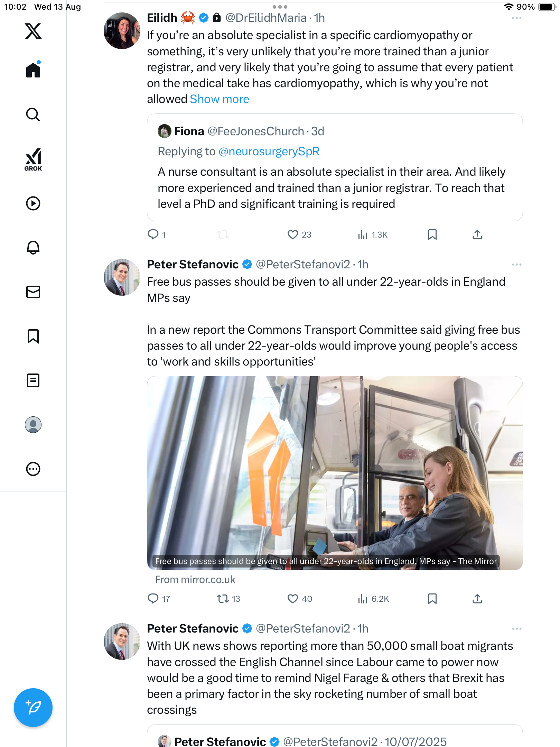Open the @neurosurgerySpR mention link
Viewport: 560px width, 747px height.
coord(269,151)
